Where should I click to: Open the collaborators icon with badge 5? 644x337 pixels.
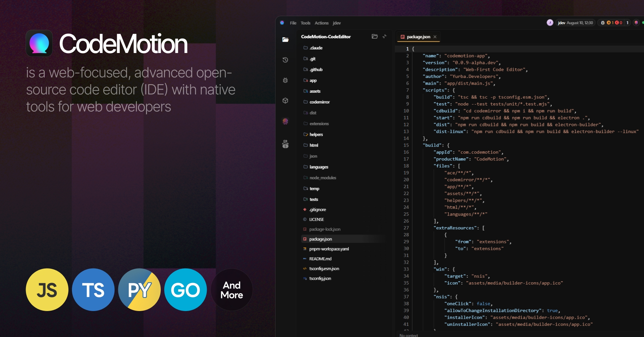[x=285, y=144]
